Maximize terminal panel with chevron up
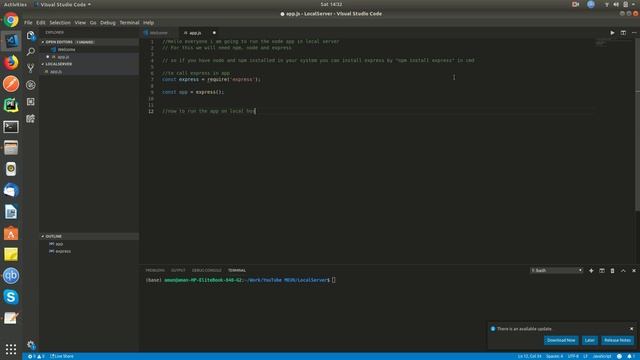Image resolution: width=640 pixels, height=360 pixels. click(623, 271)
